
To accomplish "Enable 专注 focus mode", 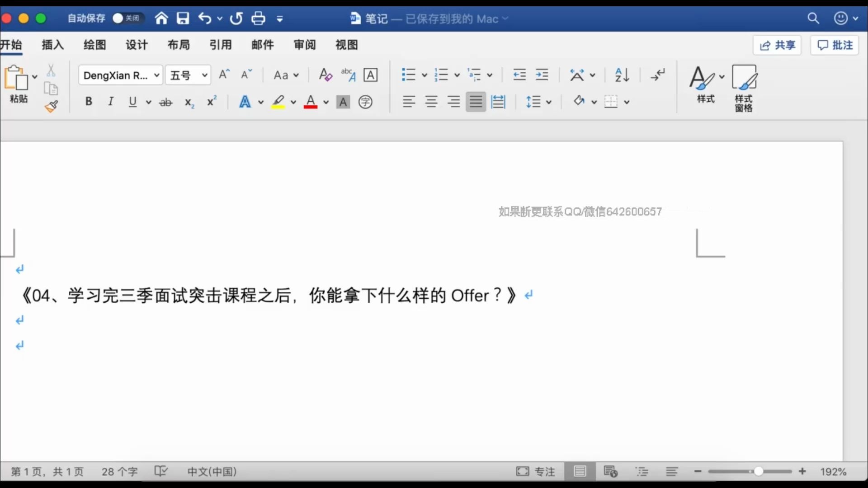I will point(535,472).
